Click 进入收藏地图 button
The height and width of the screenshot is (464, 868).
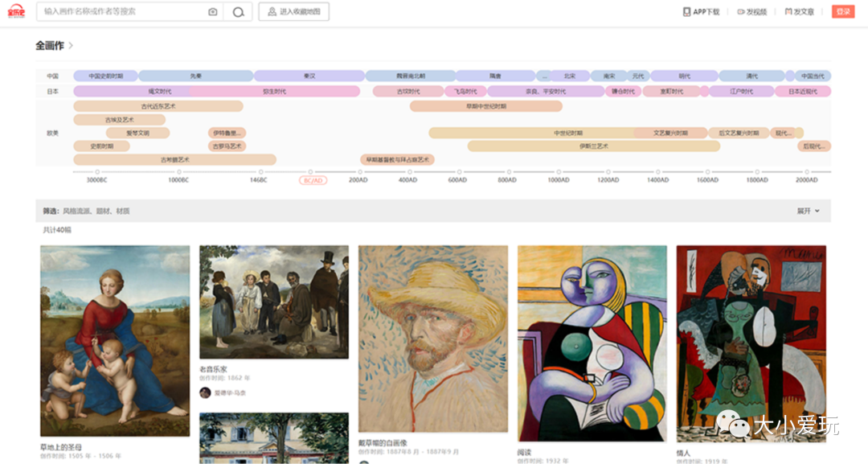tap(293, 12)
